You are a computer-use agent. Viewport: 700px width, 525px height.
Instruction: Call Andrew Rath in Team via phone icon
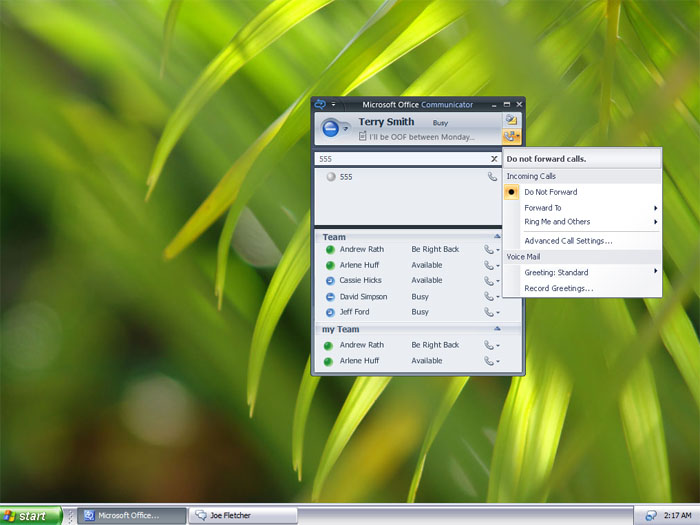coord(489,250)
